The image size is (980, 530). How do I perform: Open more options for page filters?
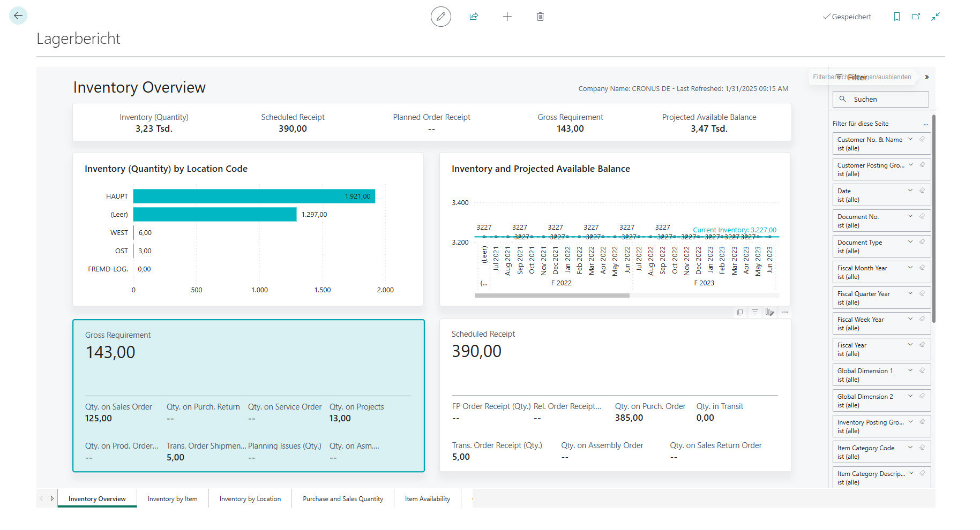pos(925,124)
